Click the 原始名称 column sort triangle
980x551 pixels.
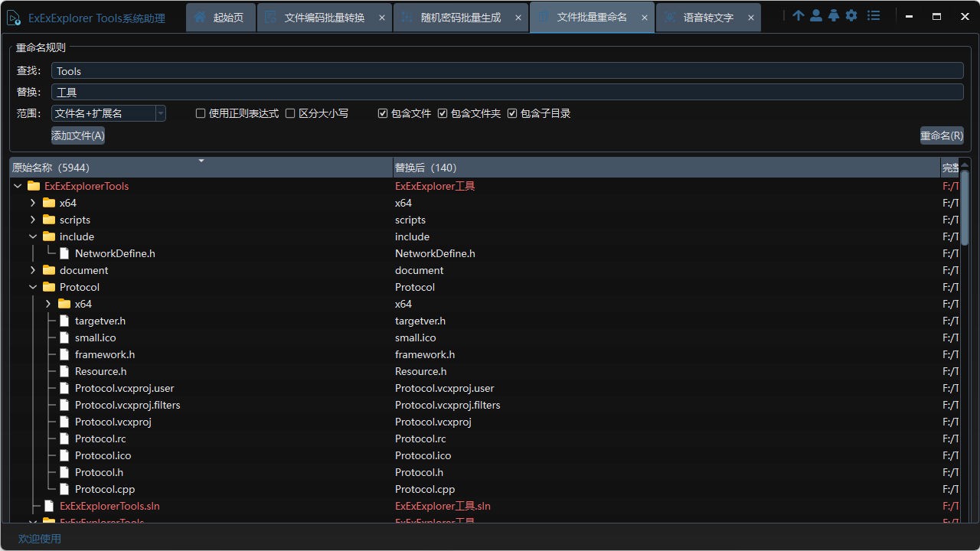pyautogui.click(x=201, y=162)
